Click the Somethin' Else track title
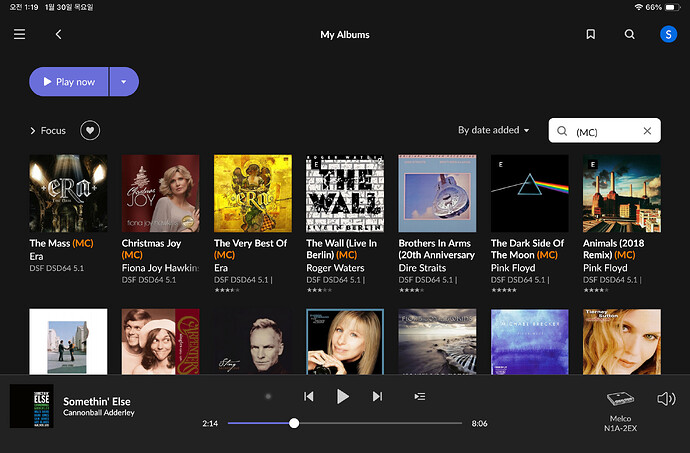 (97, 401)
